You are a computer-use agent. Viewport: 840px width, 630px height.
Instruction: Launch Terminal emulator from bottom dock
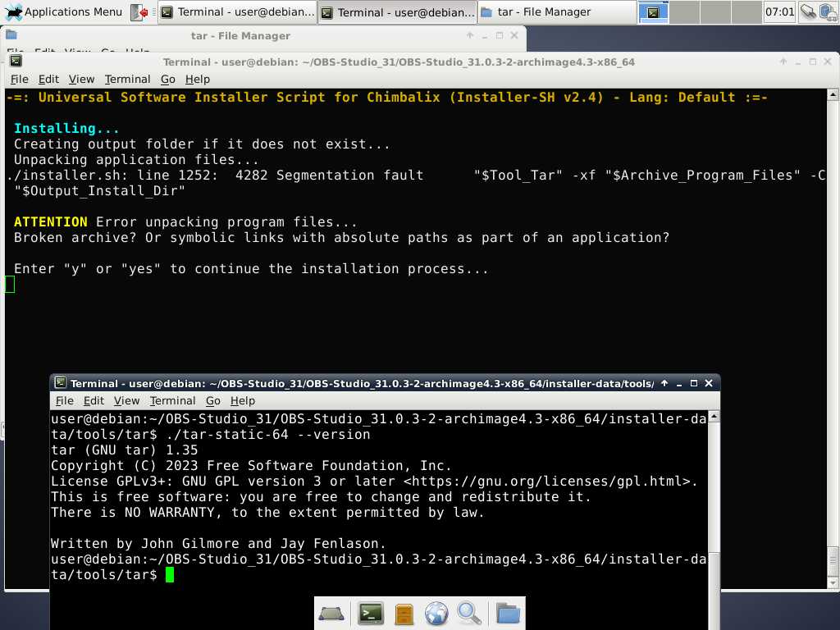click(x=371, y=614)
